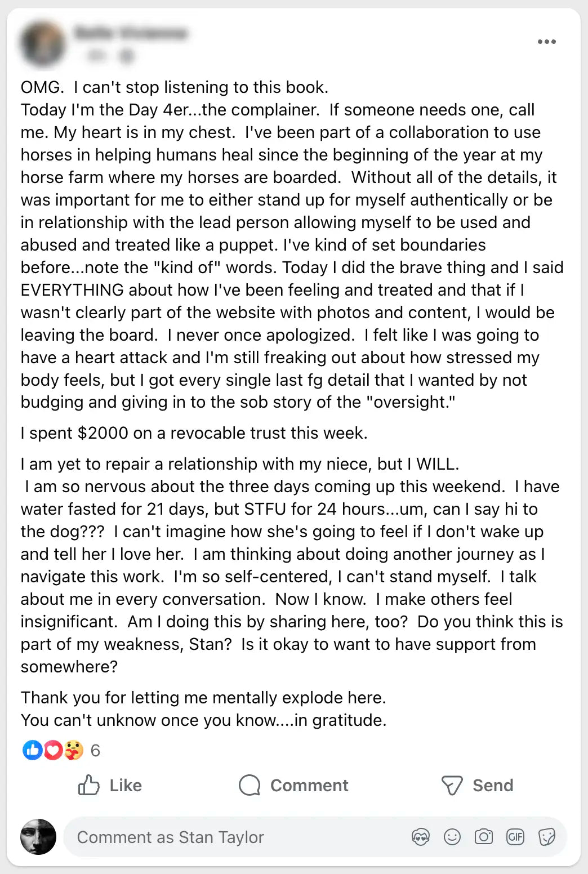This screenshot has height=874, width=588.
Task: Open the list of 6 reactions
Action: (x=95, y=750)
